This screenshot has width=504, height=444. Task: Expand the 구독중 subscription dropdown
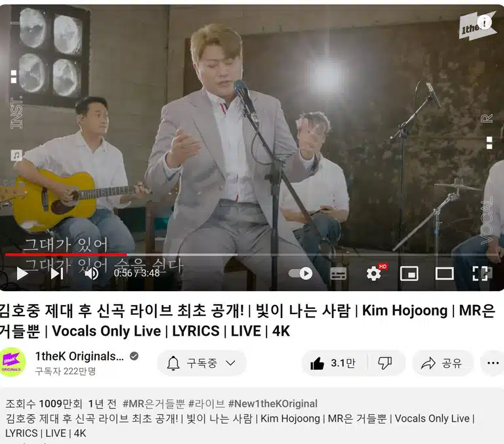pos(202,363)
